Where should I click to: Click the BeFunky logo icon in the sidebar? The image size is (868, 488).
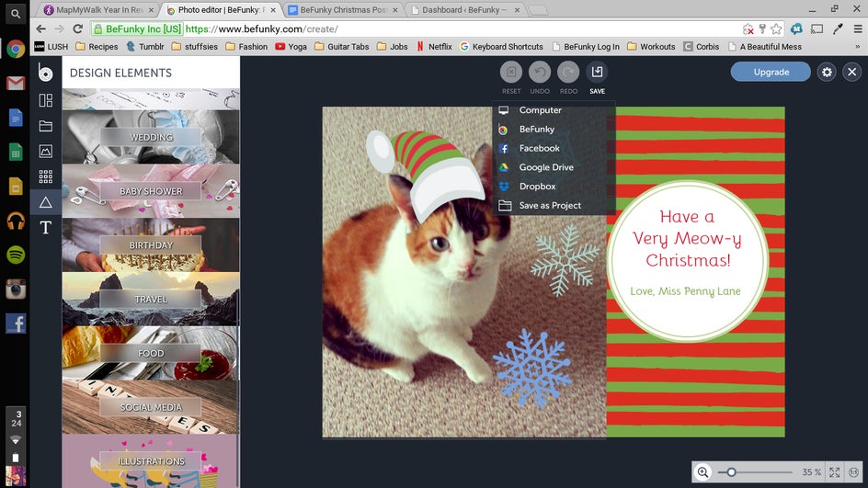pyautogui.click(x=45, y=73)
